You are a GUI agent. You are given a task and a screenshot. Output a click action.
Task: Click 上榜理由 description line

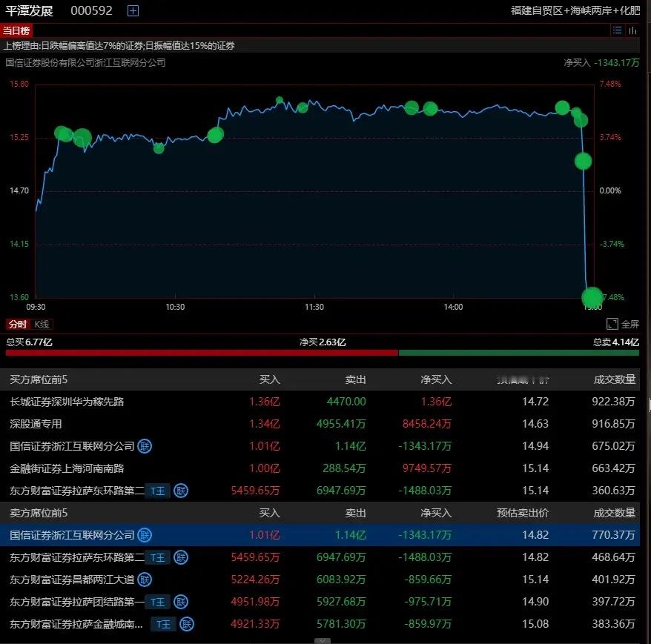[x=119, y=46]
